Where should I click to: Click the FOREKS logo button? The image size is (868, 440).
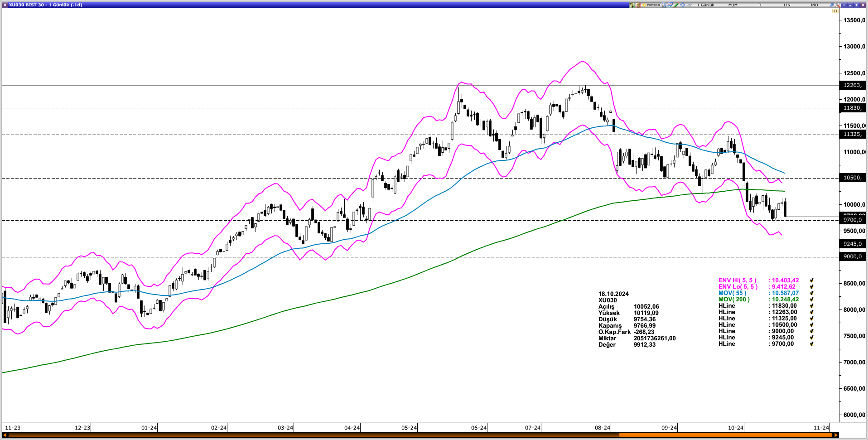[651, 5]
